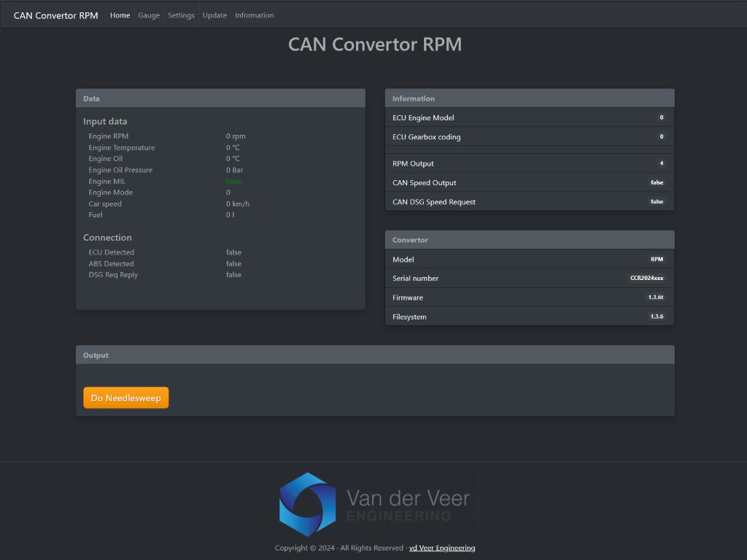The width and height of the screenshot is (747, 560).
Task: Open the vd Veer Engineering link
Action: tap(441, 548)
